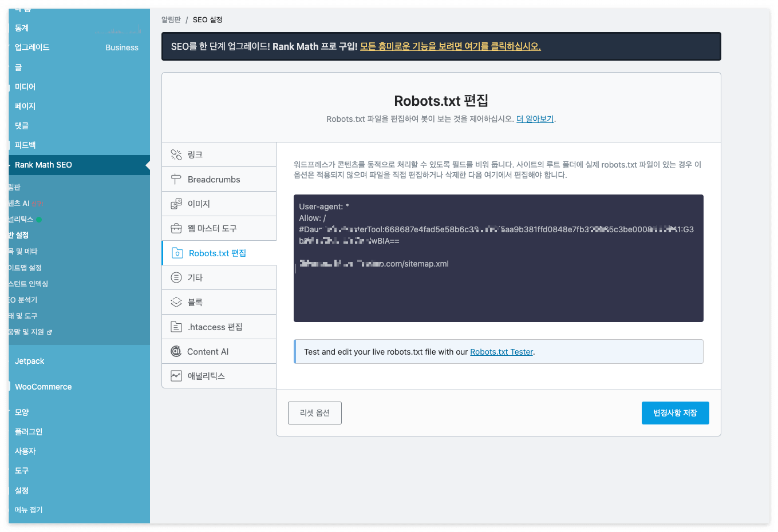Save changes with 변경사항 저장 button
778x532 pixels.
pyautogui.click(x=675, y=412)
